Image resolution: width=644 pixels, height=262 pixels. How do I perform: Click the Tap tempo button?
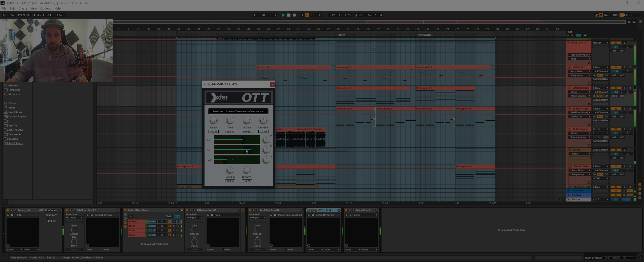point(13,15)
